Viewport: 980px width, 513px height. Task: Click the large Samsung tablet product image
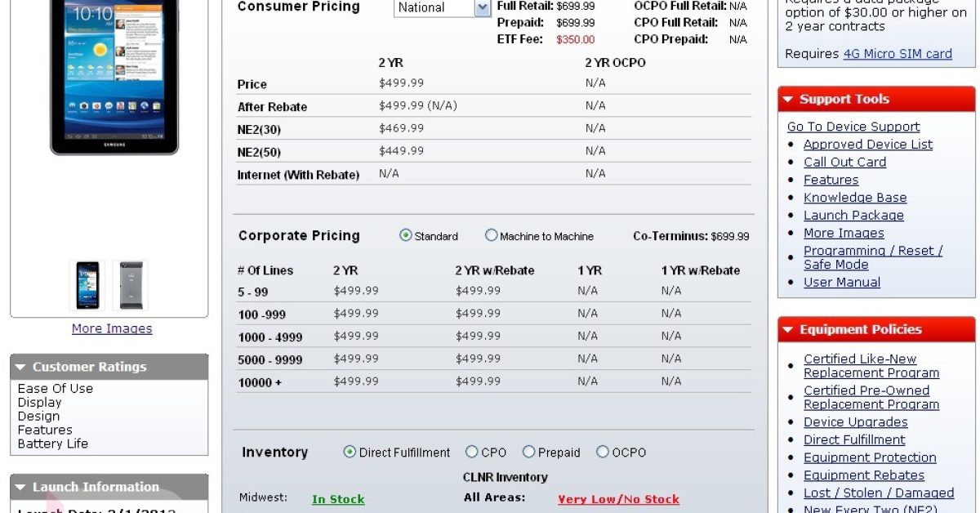pos(114,78)
